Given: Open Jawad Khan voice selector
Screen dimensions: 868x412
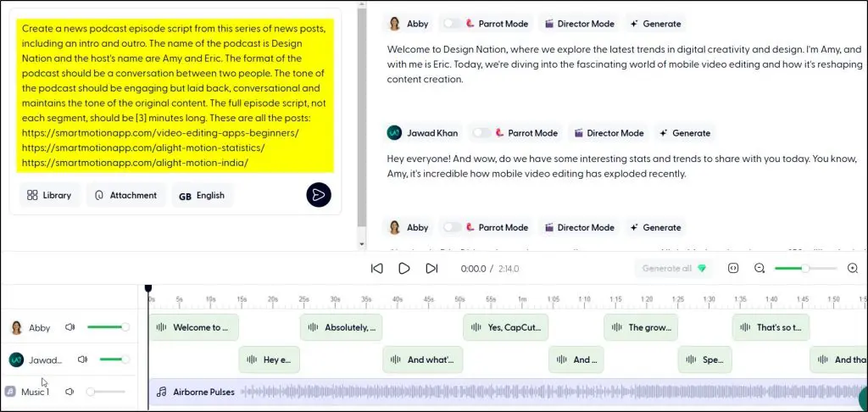Looking at the screenshot, I should pyautogui.click(x=423, y=133).
